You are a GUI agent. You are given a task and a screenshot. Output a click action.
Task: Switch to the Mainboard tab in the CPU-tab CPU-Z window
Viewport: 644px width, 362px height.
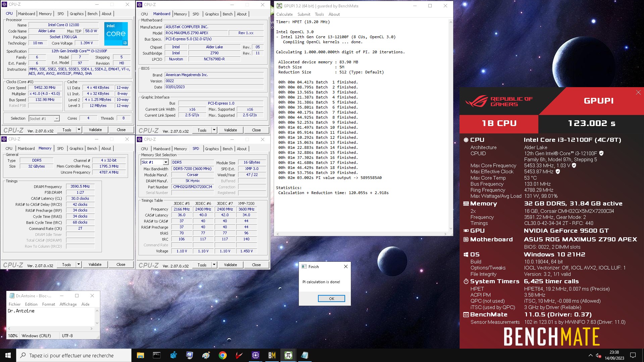[x=26, y=14]
